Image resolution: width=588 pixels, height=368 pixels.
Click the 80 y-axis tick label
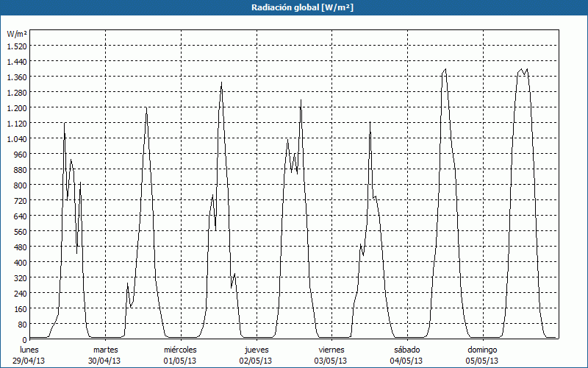[x=21, y=324]
